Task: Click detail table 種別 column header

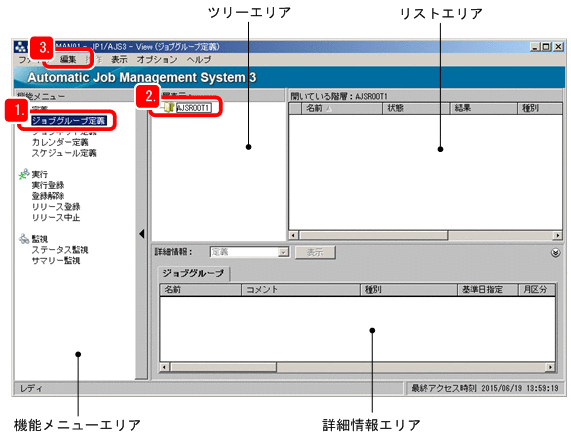Action: click(409, 290)
